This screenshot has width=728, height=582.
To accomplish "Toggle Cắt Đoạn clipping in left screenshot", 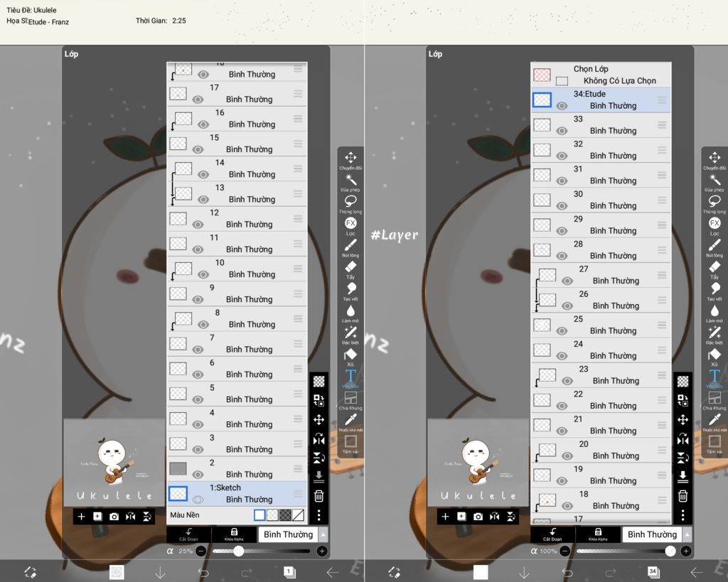I will point(188,534).
